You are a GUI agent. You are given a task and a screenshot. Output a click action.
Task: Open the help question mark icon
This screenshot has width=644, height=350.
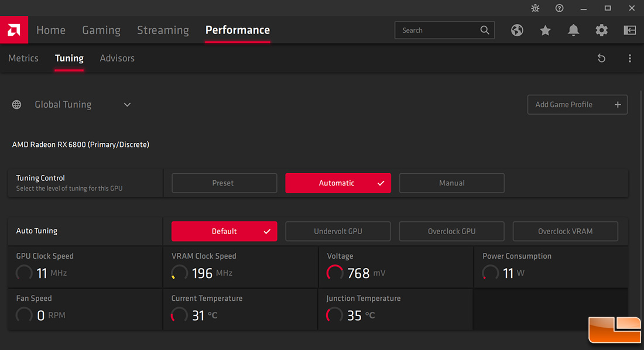click(x=559, y=8)
